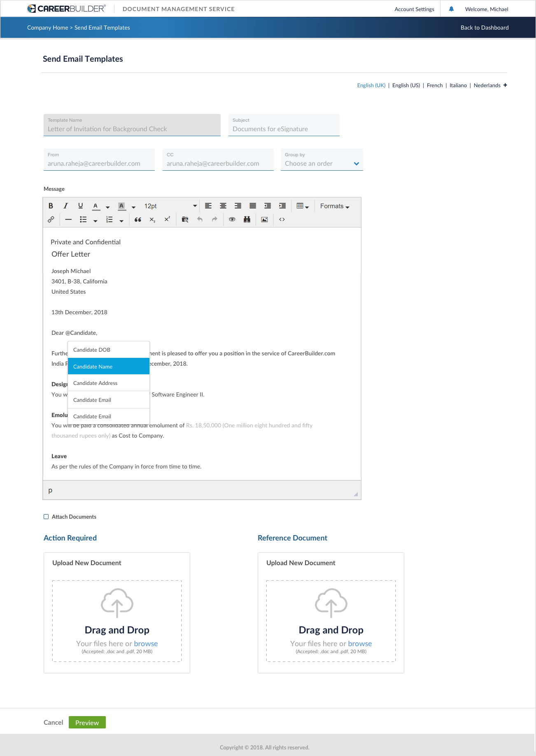Toggle editor preview eye icon
Image resolution: width=536 pixels, height=756 pixels.
(x=232, y=219)
